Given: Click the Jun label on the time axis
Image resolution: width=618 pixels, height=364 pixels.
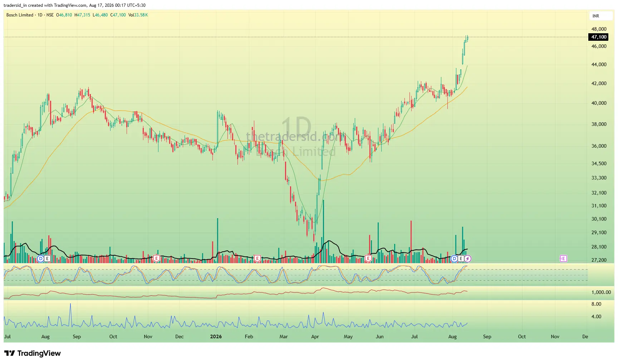Looking at the screenshot, I should coord(380,336).
